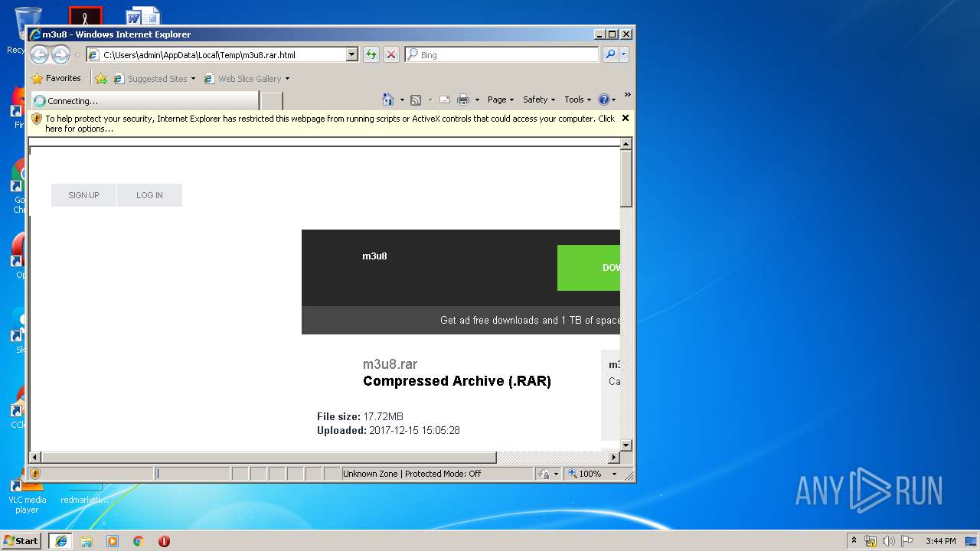Click the vertical scrollbar up arrow
This screenshot has height=551, width=980.
point(626,144)
